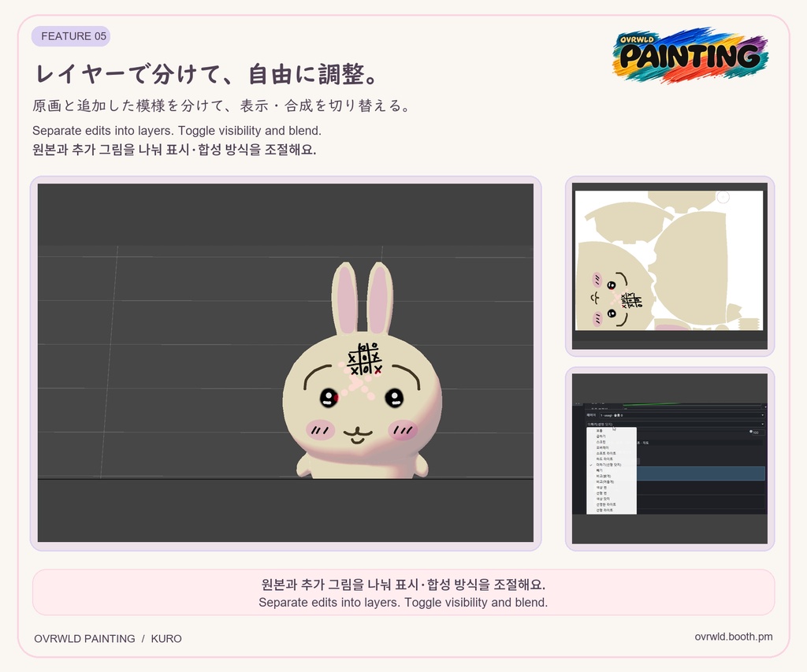Click the OVRWLD PAINTING logo
The image size is (807, 672).
click(x=690, y=55)
